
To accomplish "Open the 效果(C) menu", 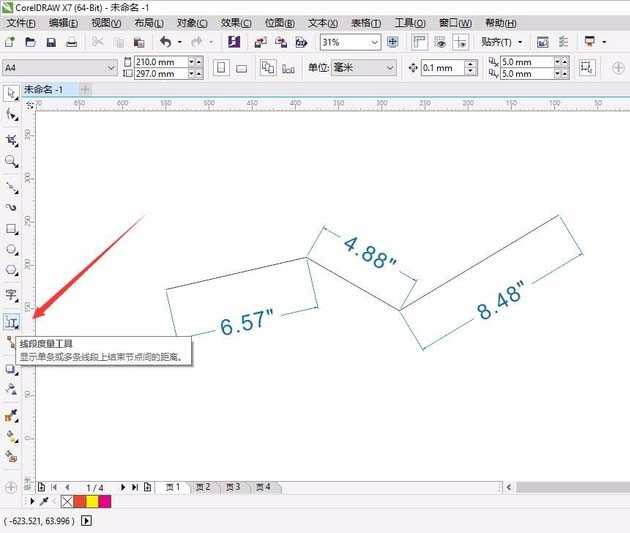I will (x=237, y=22).
